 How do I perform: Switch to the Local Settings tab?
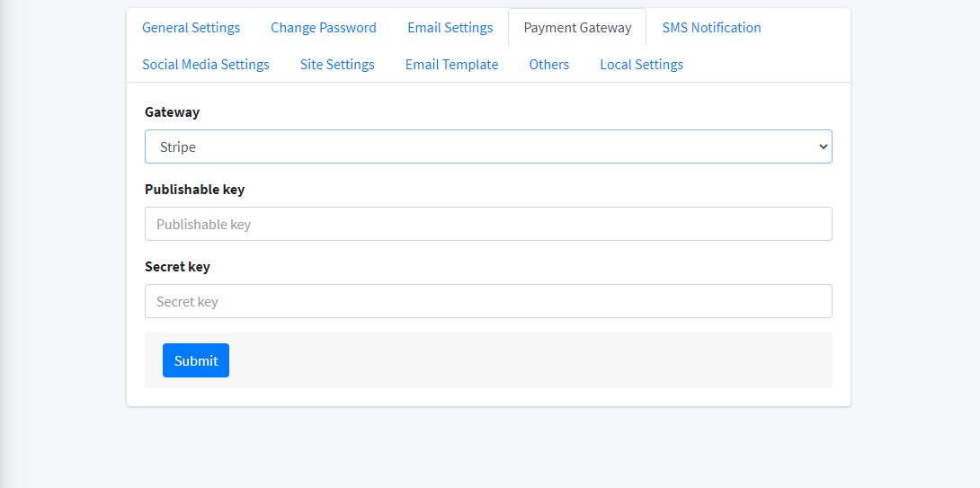pyautogui.click(x=641, y=65)
